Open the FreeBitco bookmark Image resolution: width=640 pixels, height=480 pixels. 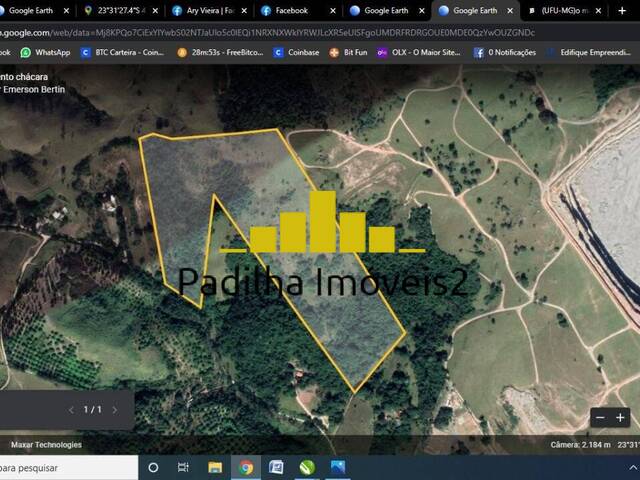pyautogui.click(x=220, y=52)
